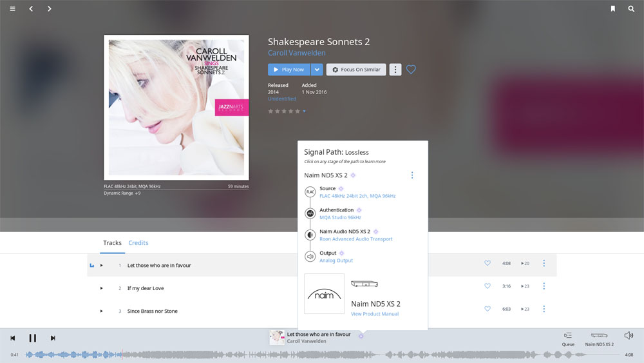Pause the current playback
The height and width of the screenshot is (363, 644).
point(32,338)
